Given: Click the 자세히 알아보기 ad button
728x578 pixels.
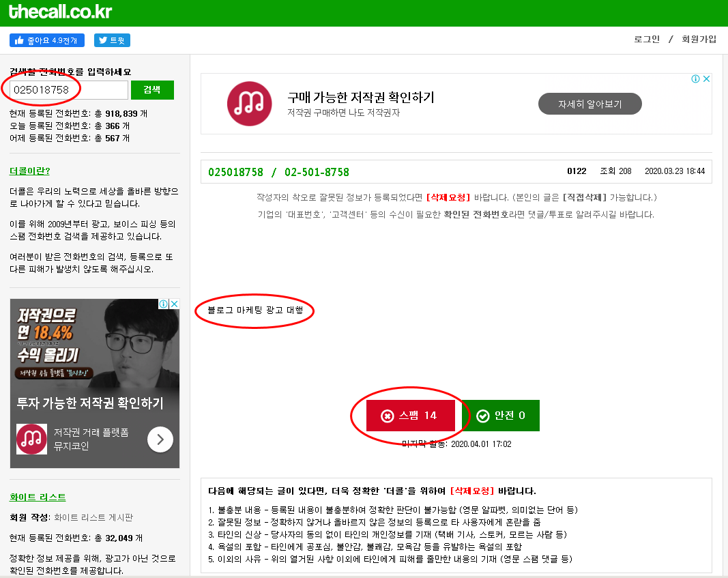Looking at the screenshot, I should click(x=589, y=104).
